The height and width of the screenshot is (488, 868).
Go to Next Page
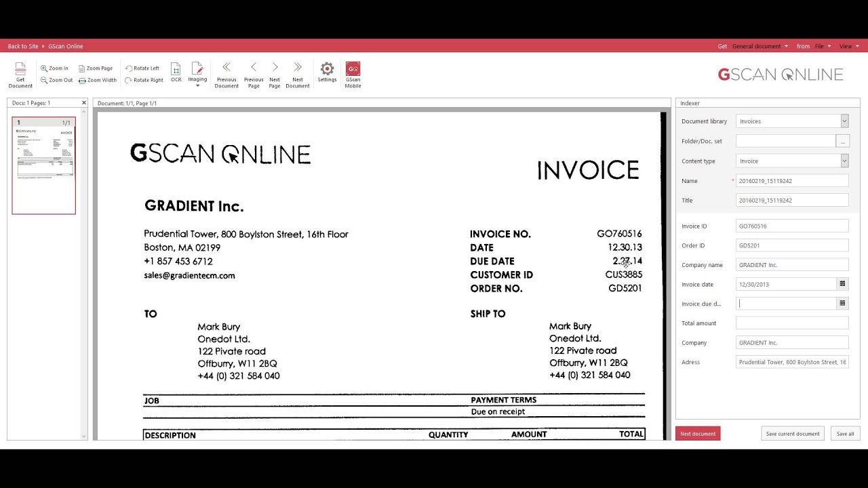[275, 75]
